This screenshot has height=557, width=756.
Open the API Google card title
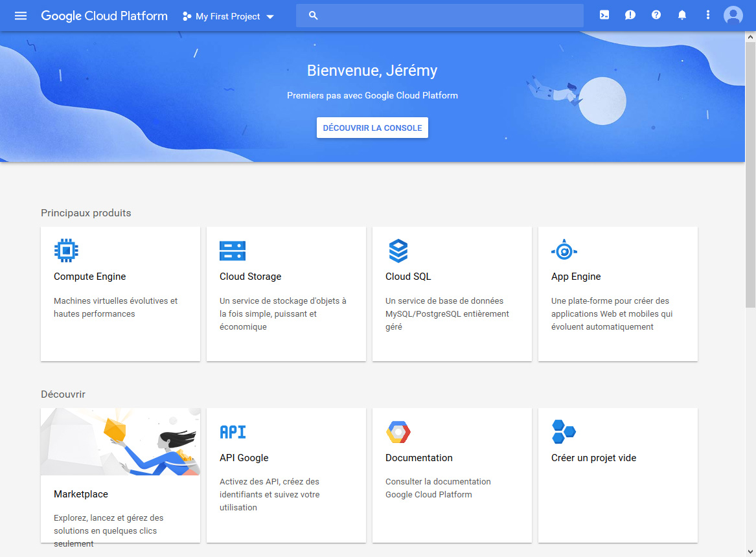244,458
